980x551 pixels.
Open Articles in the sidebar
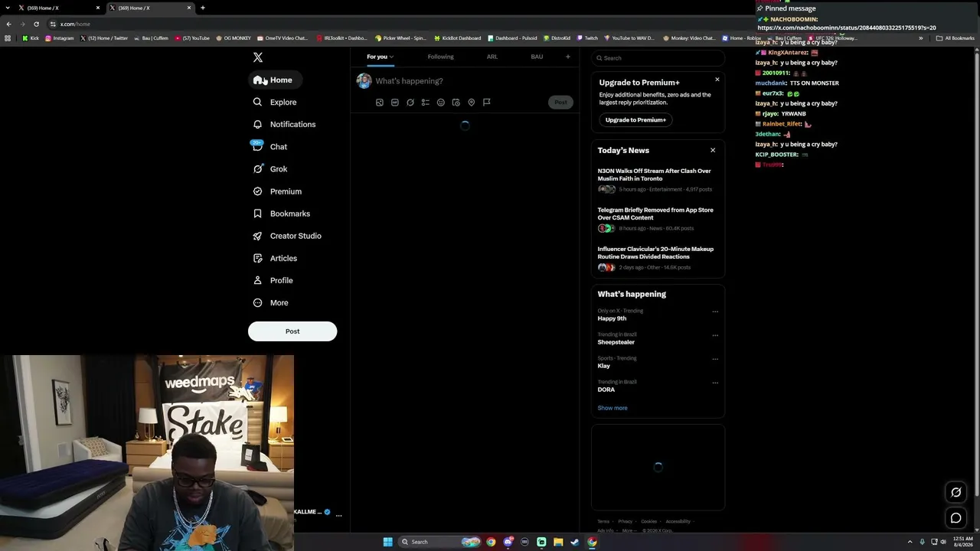[275, 258]
